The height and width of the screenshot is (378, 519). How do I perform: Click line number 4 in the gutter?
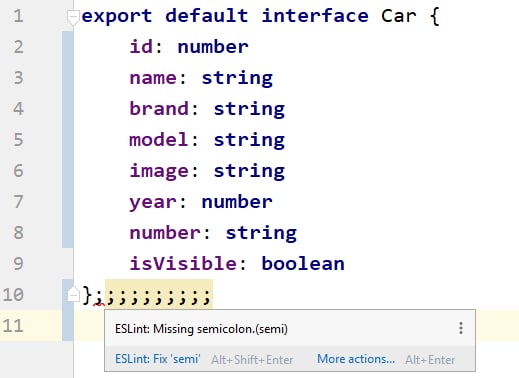pos(18,109)
